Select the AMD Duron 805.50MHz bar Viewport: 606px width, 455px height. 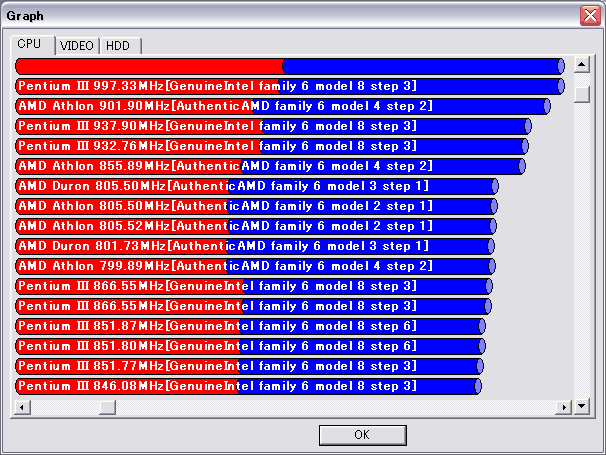coord(257,186)
